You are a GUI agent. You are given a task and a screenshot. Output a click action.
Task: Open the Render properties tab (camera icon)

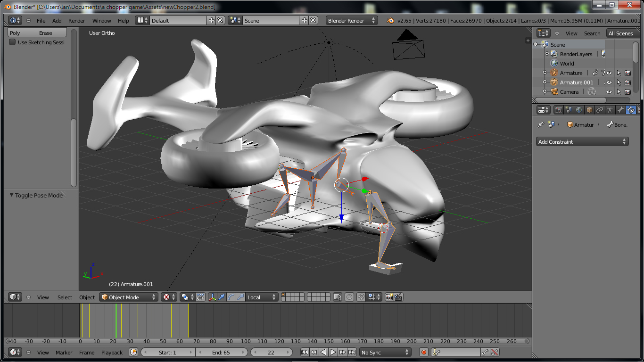[x=559, y=110]
